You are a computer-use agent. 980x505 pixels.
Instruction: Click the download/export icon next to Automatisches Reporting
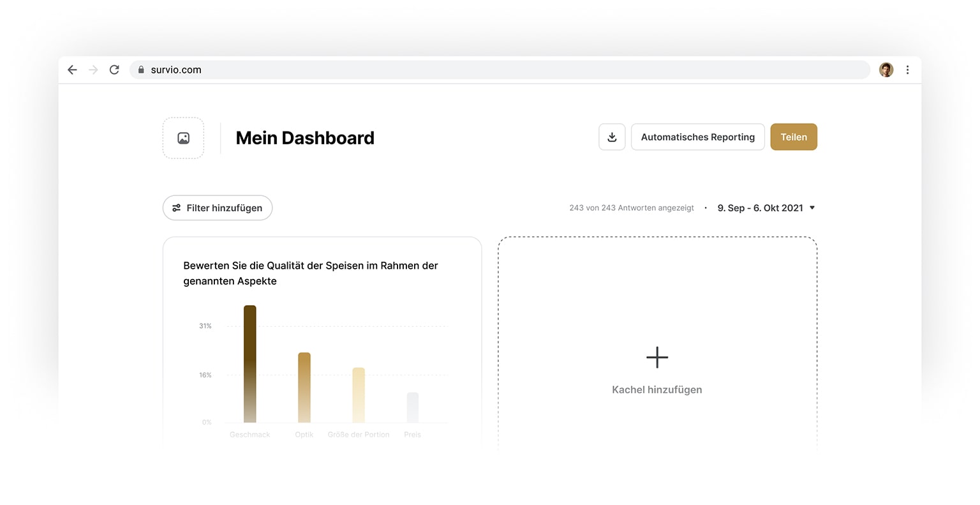[x=611, y=137]
